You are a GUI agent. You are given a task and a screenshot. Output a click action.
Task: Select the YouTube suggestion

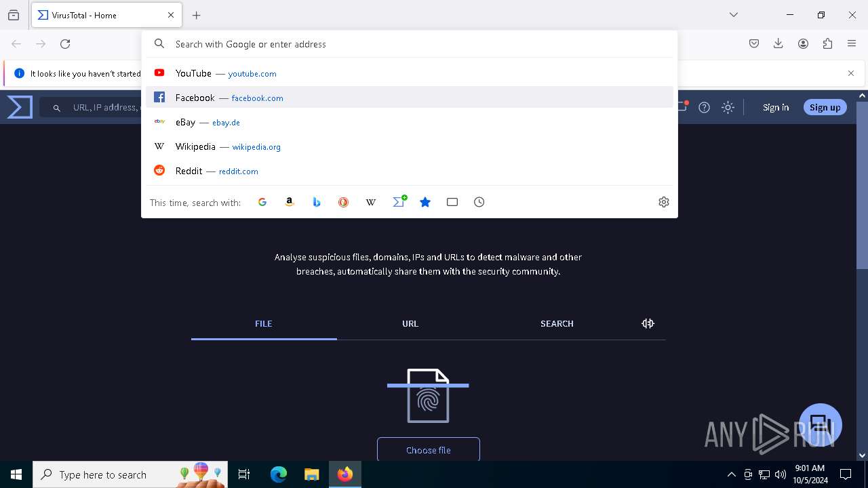[410, 73]
